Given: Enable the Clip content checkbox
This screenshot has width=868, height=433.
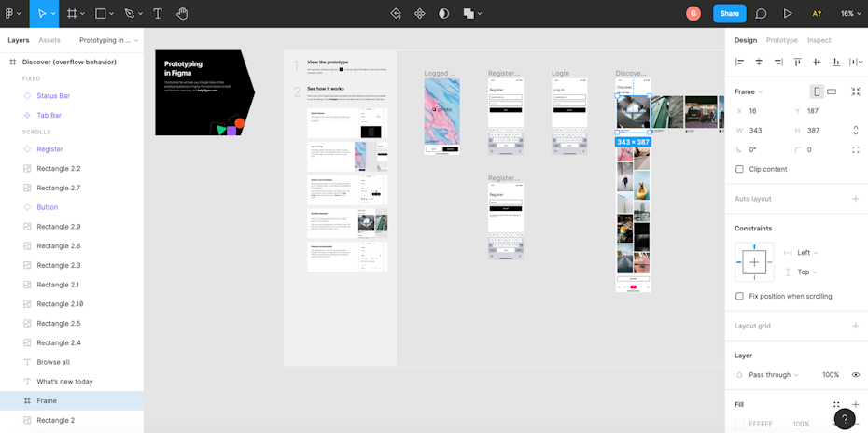Looking at the screenshot, I should pyautogui.click(x=740, y=169).
